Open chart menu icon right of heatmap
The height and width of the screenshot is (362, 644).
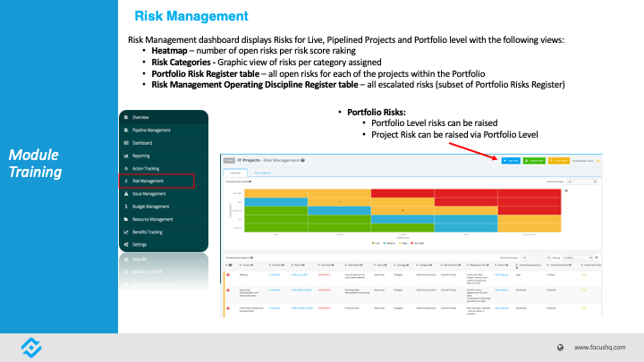coord(566,191)
